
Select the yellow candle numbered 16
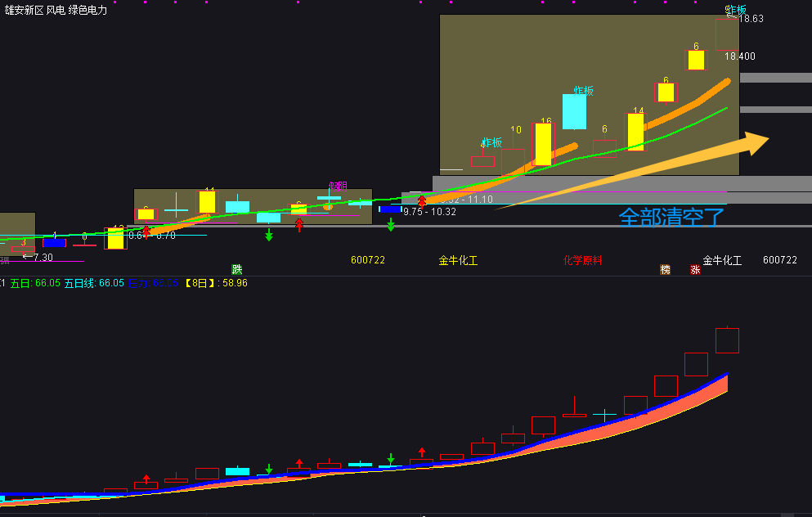543,144
